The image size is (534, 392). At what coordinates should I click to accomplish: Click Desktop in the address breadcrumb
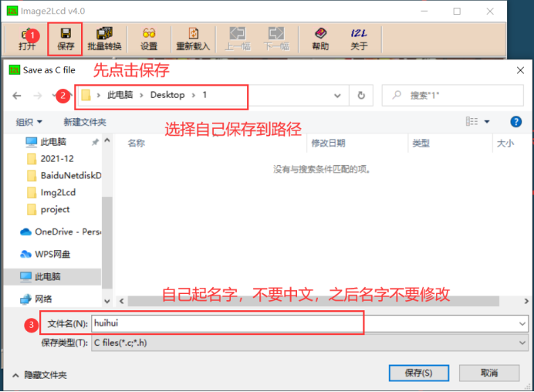point(167,95)
